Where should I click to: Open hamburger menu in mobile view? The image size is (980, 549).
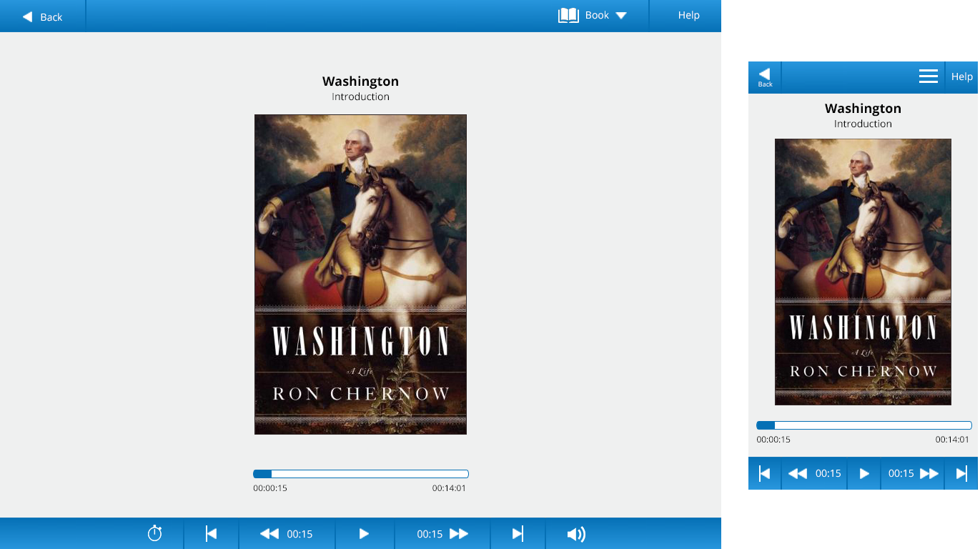coord(929,76)
